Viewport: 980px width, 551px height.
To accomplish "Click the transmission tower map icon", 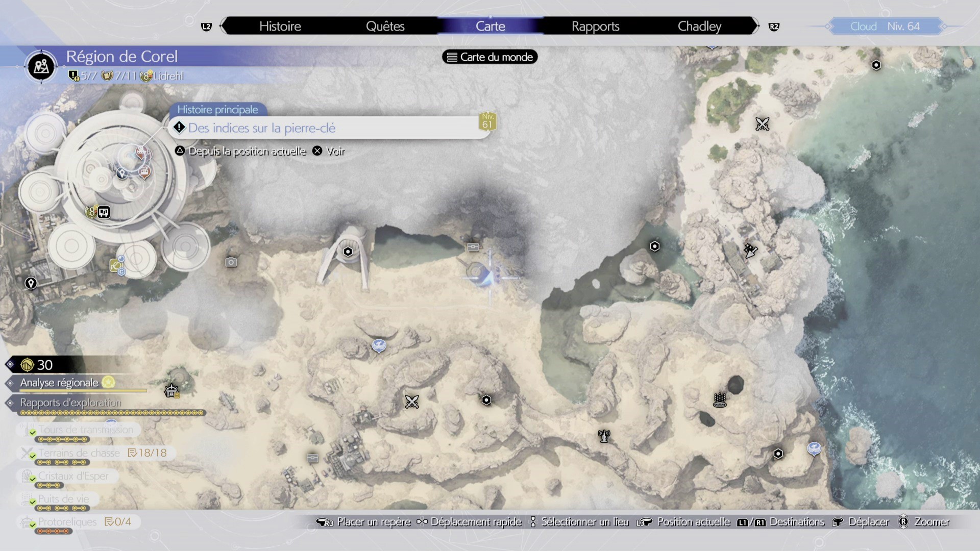I will pos(604,436).
